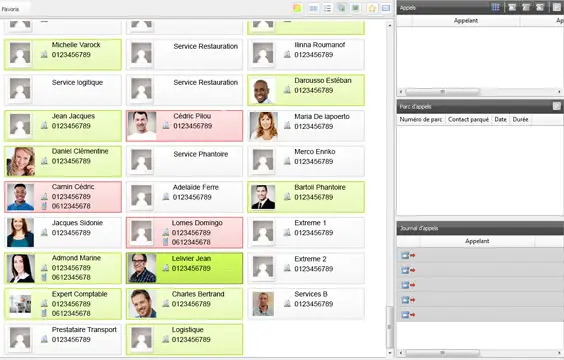Click Contact parqué column header
The height and width of the screenshot is (360, 564).
tap(468, 119)
